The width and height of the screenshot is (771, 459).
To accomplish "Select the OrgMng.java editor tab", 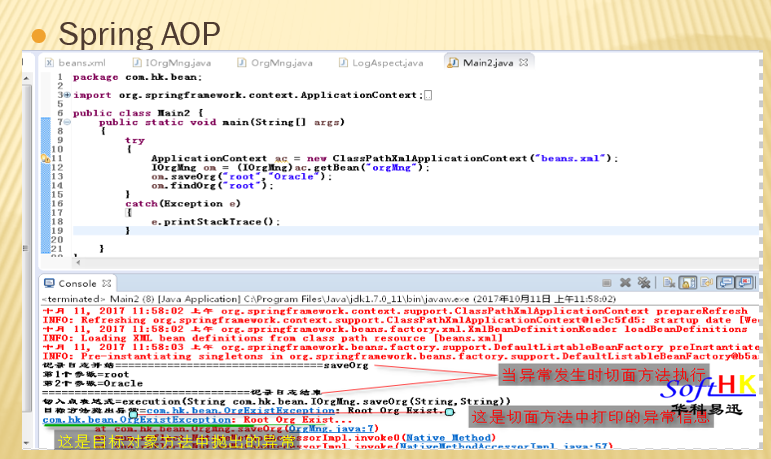I will point(274,62).
